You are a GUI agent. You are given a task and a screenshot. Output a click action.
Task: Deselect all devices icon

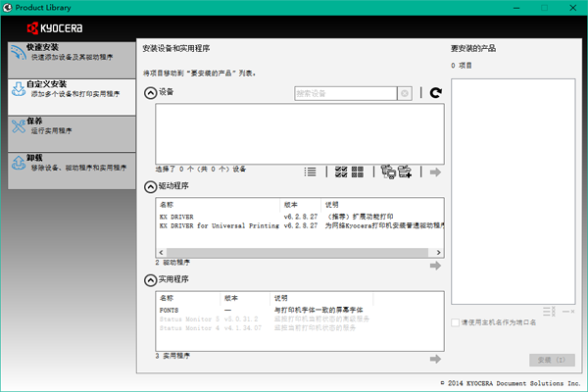click(358, 171)
